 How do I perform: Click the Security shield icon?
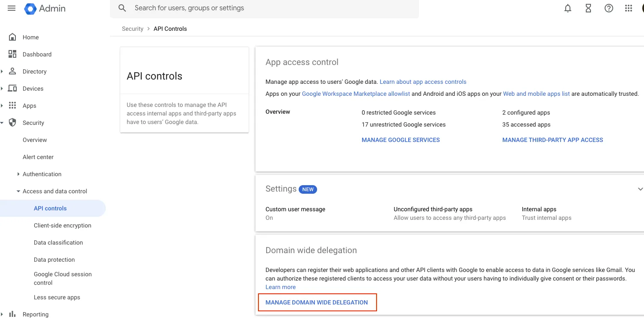click(x=12, y=122)
